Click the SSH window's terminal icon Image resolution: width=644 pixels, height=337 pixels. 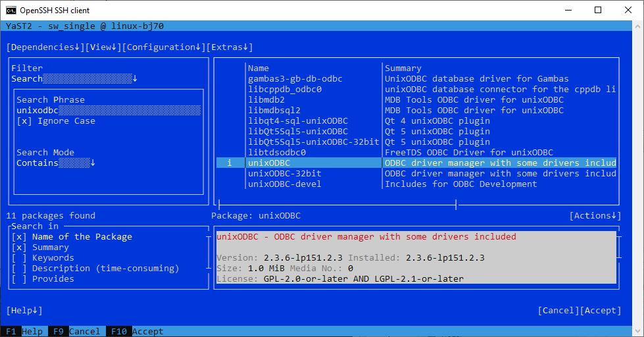(x=11, y=11)
